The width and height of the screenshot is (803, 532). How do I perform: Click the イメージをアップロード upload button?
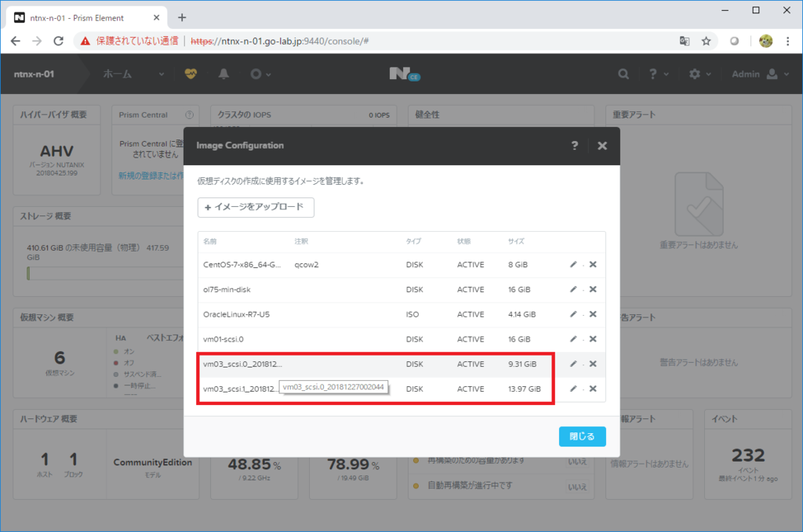pos(256,208)
